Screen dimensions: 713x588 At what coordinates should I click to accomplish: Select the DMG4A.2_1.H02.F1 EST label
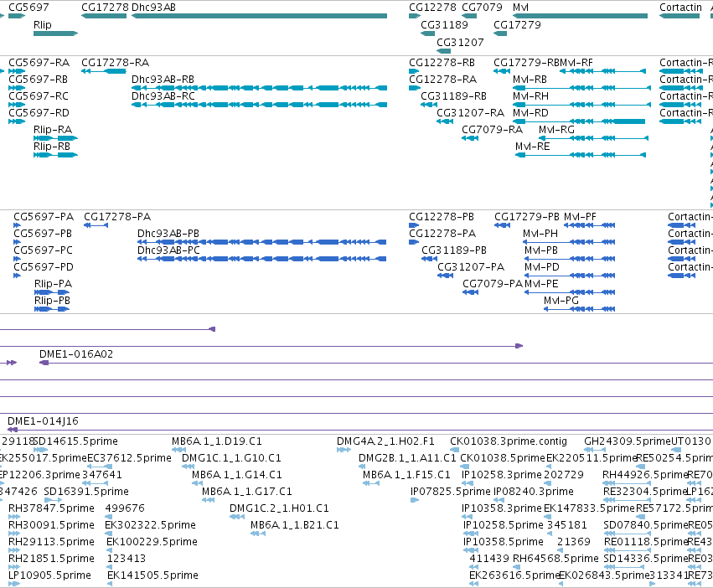(385, 441)
